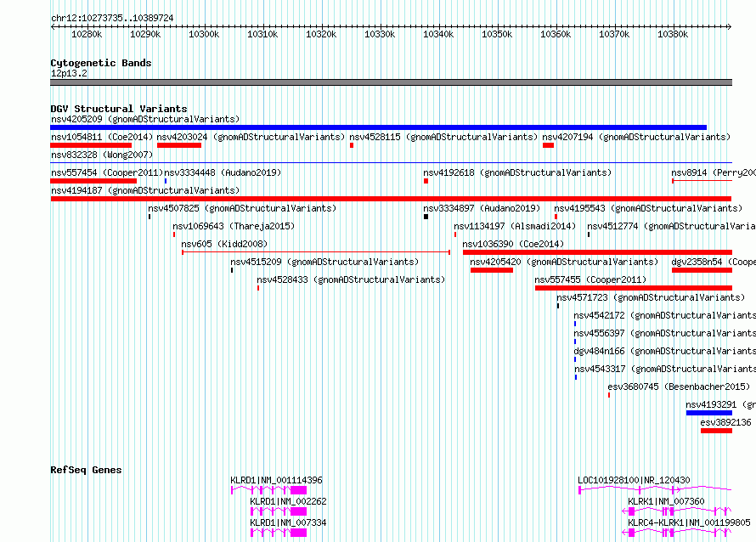Open the nsv4207194 variant label

coord(636,137)
